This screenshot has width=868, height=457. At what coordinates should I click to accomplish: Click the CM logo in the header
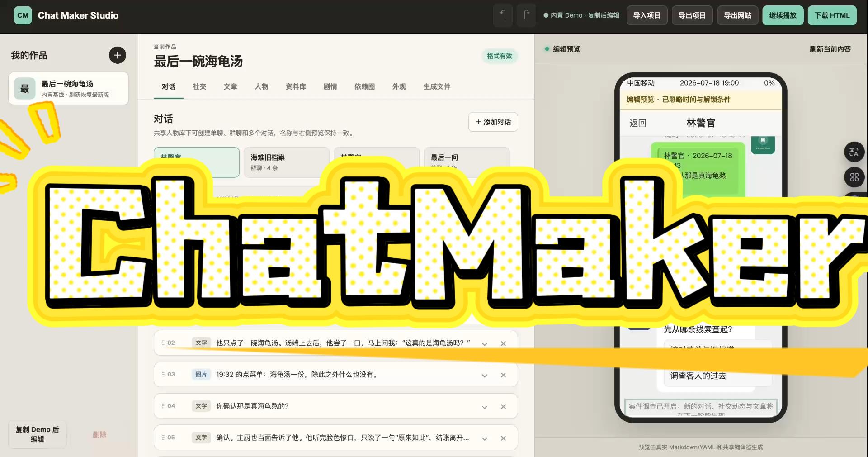[23, 15]
